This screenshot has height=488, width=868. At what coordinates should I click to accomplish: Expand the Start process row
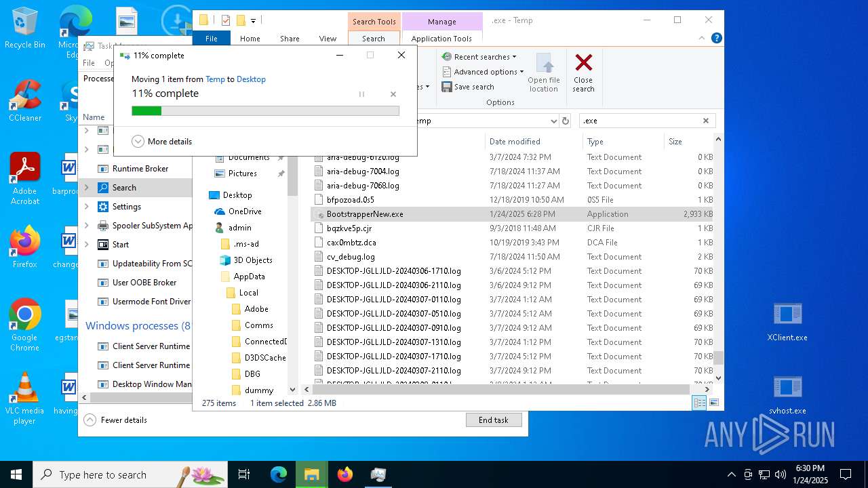tap(86, 245)
